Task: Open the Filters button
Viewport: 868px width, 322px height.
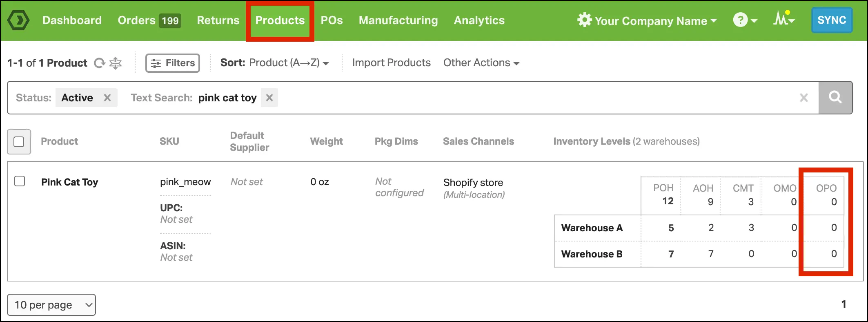Action: (x=173, y=63)
